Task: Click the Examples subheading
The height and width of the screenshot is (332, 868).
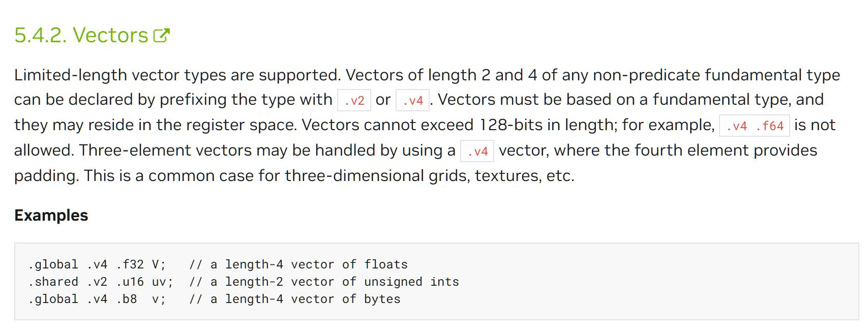Action: 51,215
